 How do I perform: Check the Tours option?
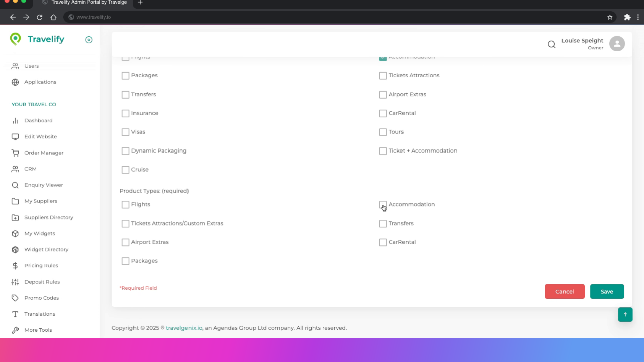(383, 132)
